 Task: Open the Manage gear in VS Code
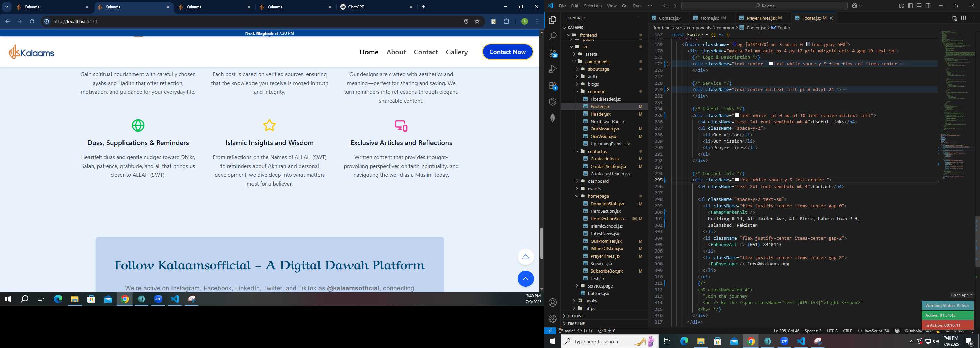552,318
